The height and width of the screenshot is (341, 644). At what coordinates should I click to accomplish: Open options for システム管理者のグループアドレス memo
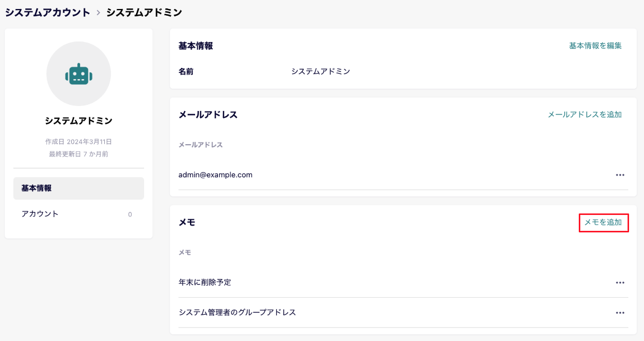[620, 312]
